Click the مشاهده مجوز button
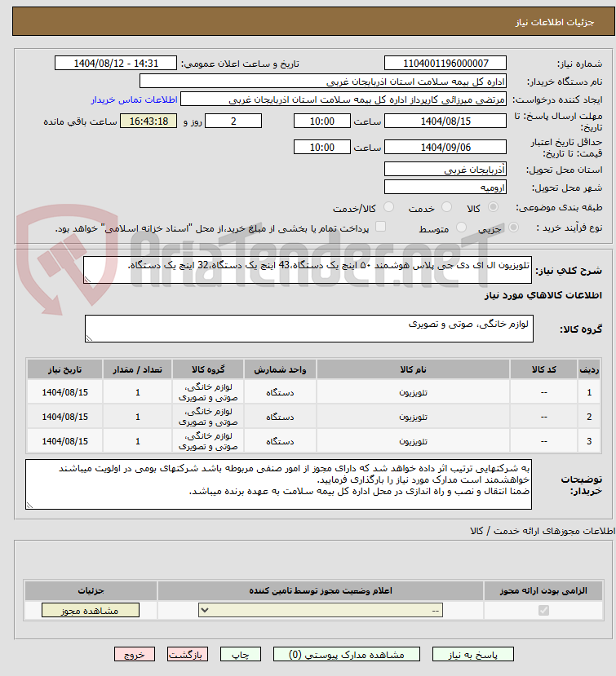The height and width of the screenshot is (676, 616). pos(91,610)
